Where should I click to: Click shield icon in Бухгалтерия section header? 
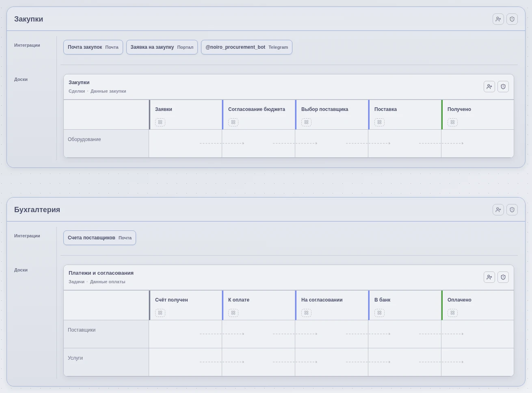click(512, 210)
